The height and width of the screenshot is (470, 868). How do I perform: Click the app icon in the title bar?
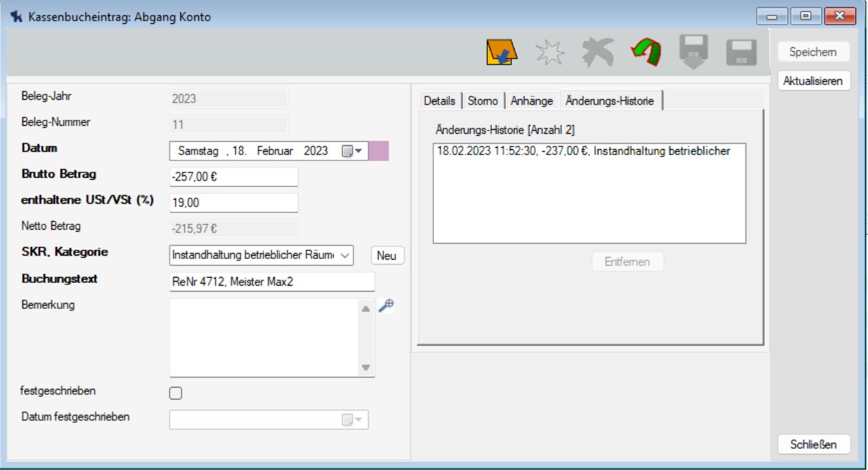pos(17,17)
